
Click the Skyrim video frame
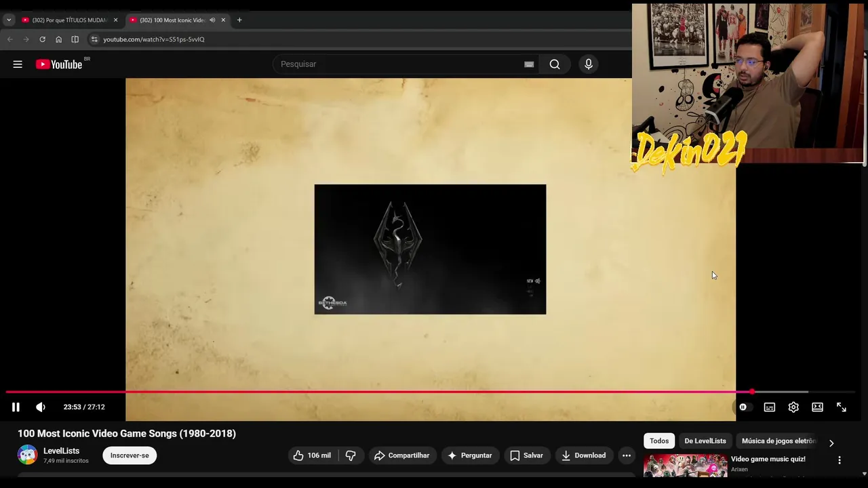coord(430,249)
